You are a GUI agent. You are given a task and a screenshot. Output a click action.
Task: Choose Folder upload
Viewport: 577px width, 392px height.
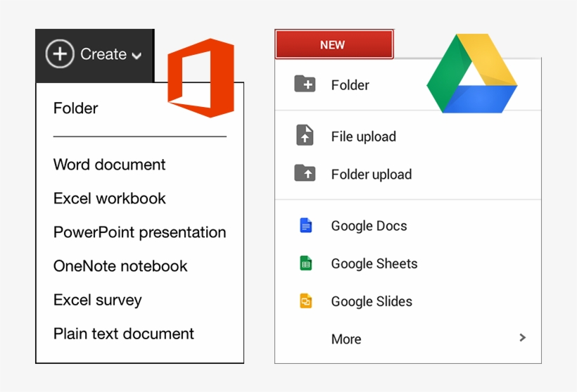(x=372, y=175)
